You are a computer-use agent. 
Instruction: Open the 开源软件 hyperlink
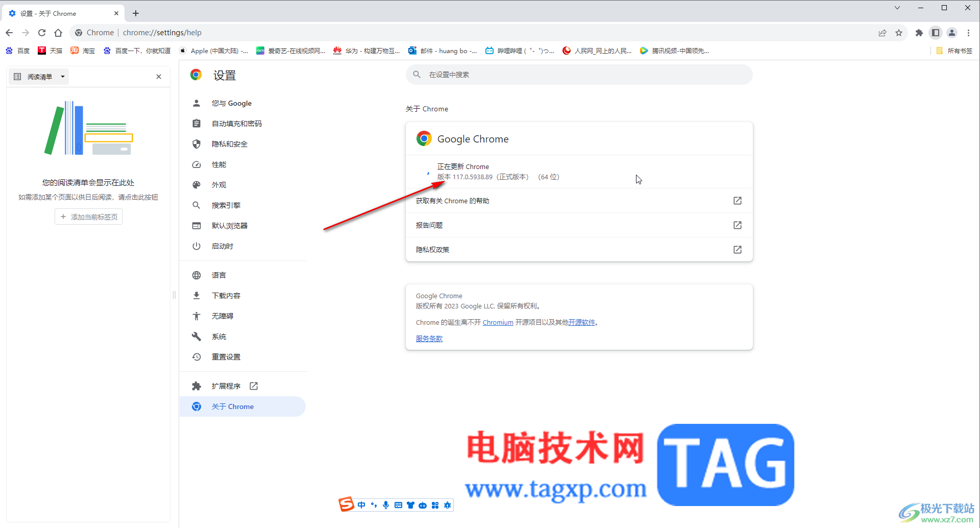click(x=582, y=322)
